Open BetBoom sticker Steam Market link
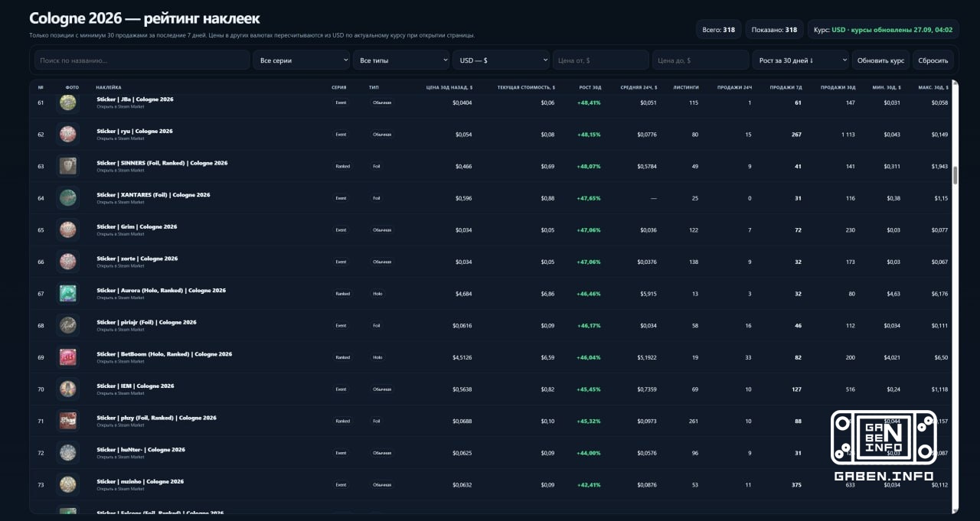Screen dimensions: 980x521 tap(120, 361)
